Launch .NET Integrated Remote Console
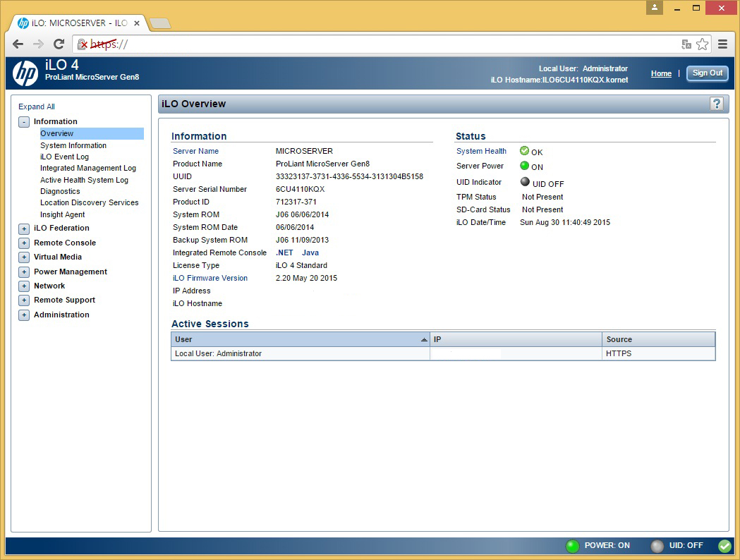Viewport: 740px width, 560px height. [x=284, y=253]
